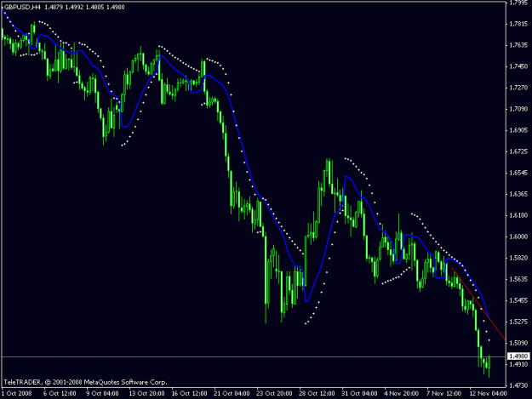The height and width of the screenshot is (399, 532).
Task: Click price scale value 1.7090
Action: 518,109
